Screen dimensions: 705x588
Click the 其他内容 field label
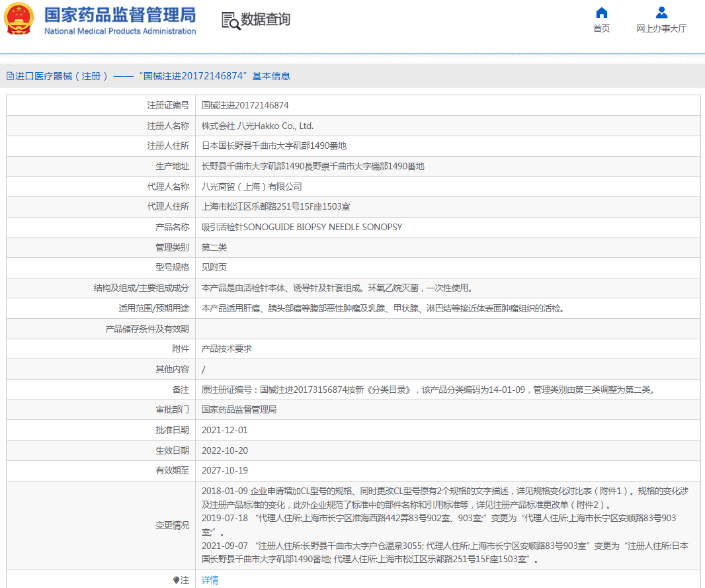(x=172, y=370)
